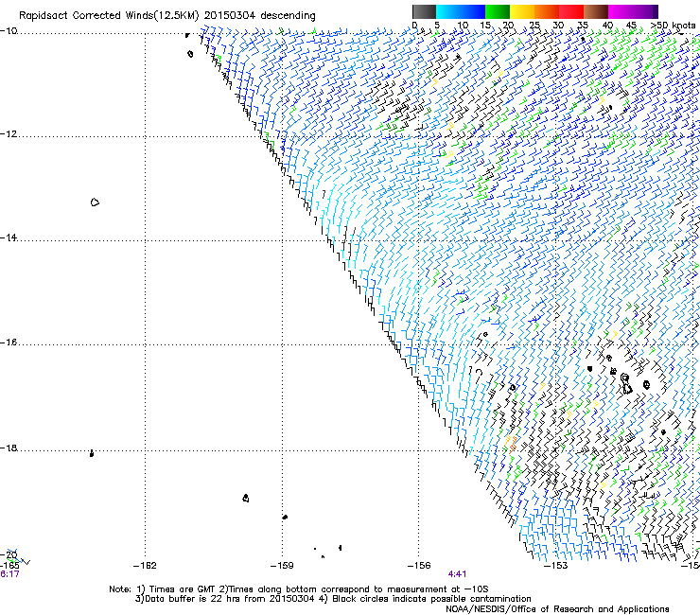Click the '25' label on the speed legend
Screen dimensions: 700x615
534,25
